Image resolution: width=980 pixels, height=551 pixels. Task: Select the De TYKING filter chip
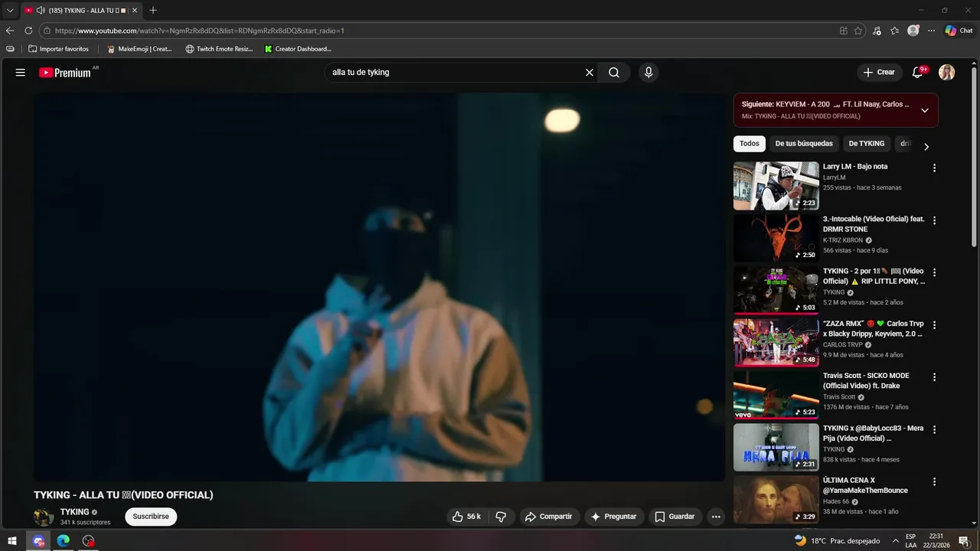coord(867,144)
